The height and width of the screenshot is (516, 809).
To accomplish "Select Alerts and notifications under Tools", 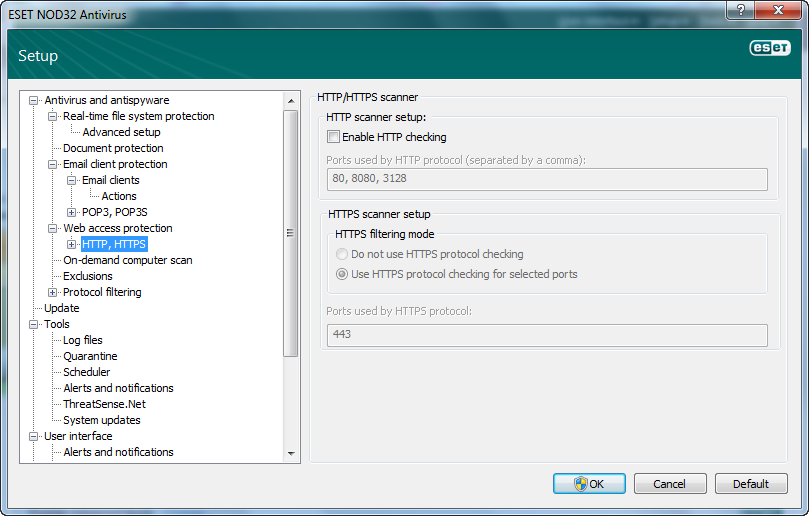I will 118,388.
